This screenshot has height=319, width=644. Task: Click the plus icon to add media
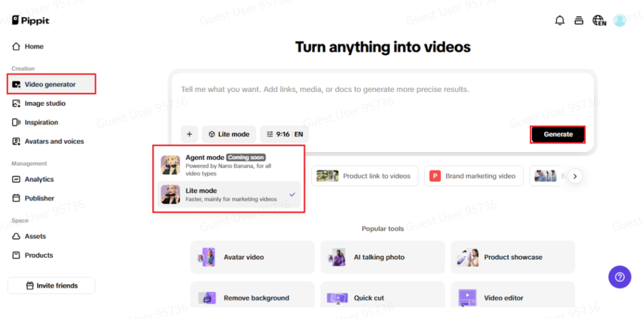coord(189,134)
